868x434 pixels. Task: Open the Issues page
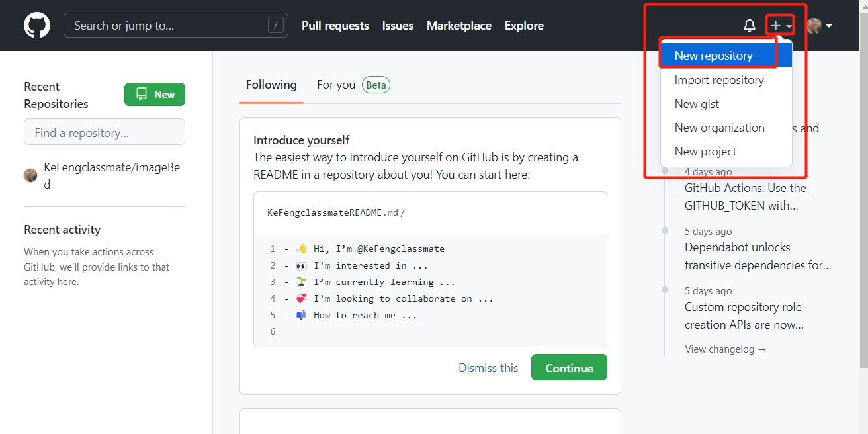[x=398, y=26]
